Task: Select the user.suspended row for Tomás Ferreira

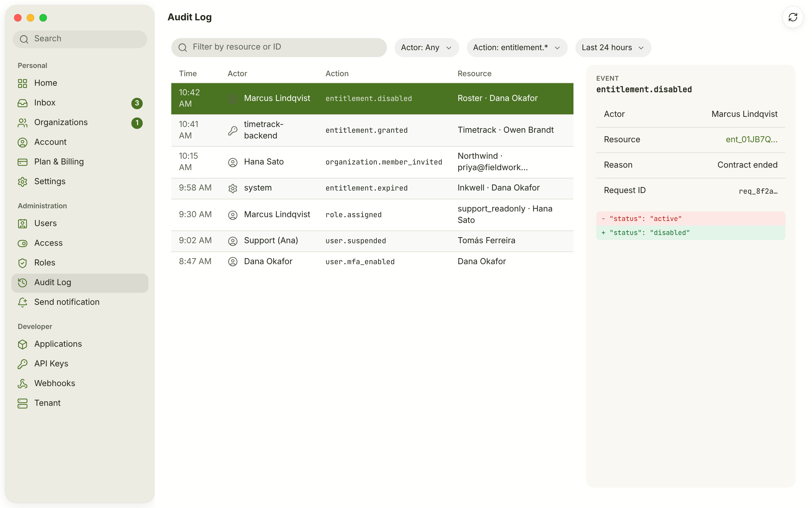Action: (372, 241)
